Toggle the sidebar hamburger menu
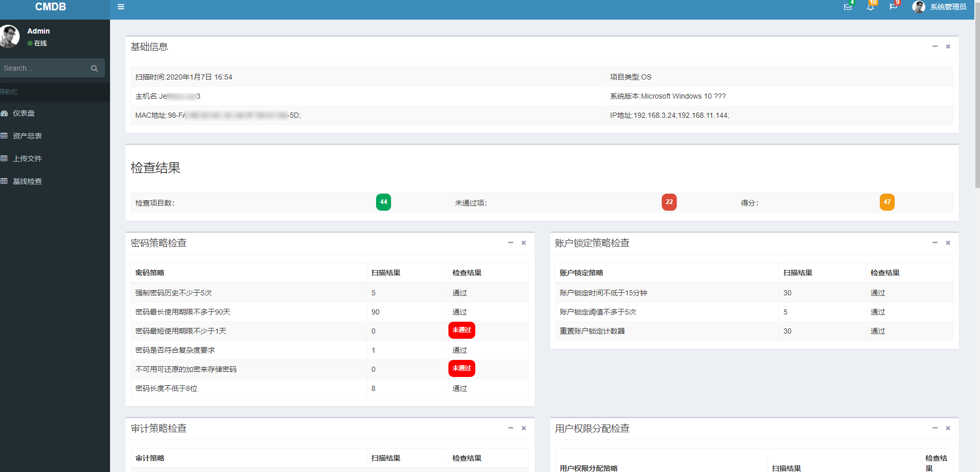 click(x=121, y=7)
